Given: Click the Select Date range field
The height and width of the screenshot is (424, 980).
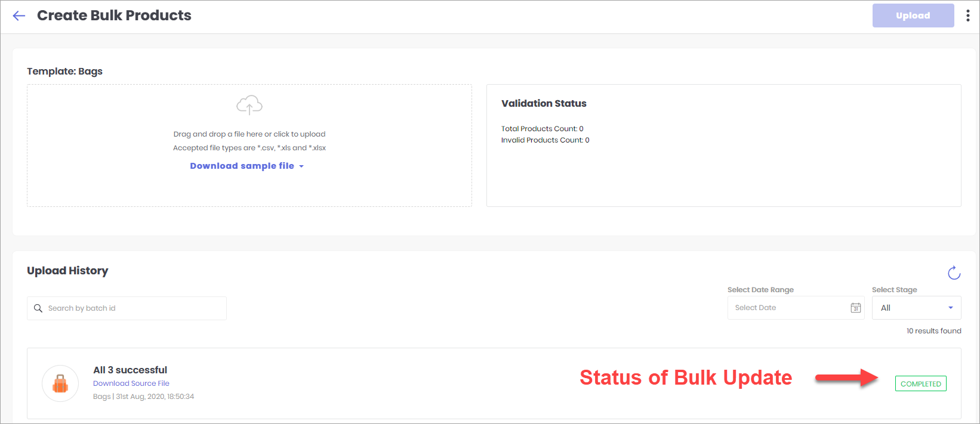Looking at the screenshot, I should pos(796,308).
